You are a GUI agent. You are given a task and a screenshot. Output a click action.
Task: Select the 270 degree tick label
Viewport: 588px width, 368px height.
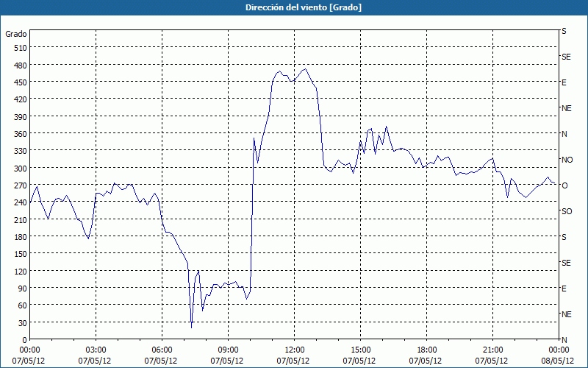click(21, 185)
